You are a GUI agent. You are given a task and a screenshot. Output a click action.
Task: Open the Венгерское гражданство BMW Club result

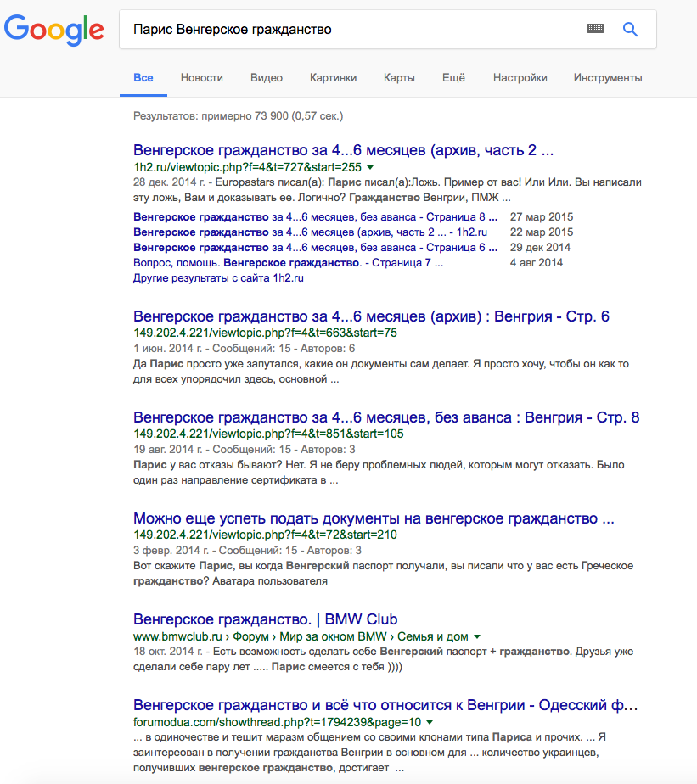(x=265, y=619)
